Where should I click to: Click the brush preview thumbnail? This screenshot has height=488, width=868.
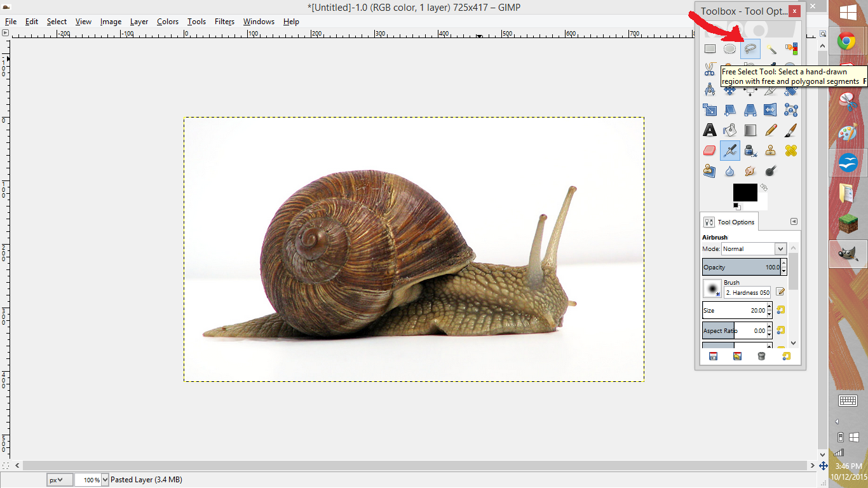tap(712, 288)
